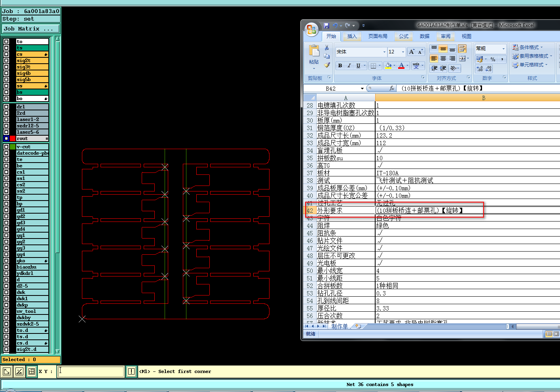The width and height of the screenshot is (560, 392).
Task: Click the Cut scissors icon
Action: click(x=327, y=47)
